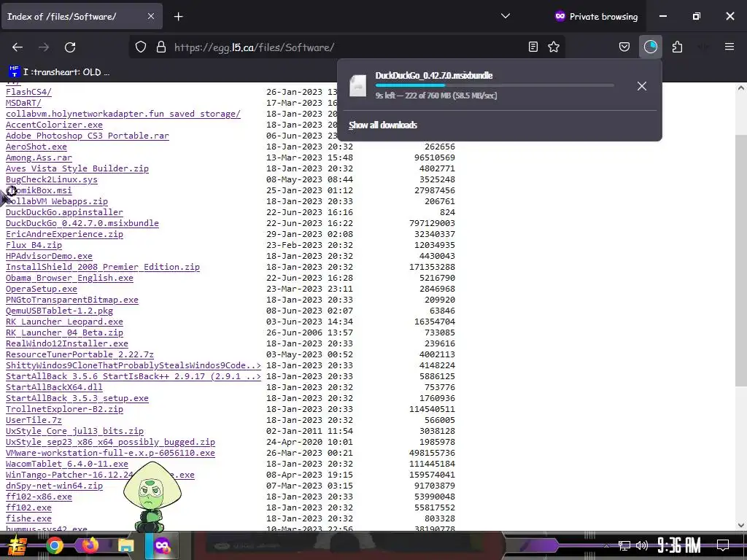Click the downloading file icon in panel
Screen dimensions: 747x560
pyautogui.click(x=357, y=86)
